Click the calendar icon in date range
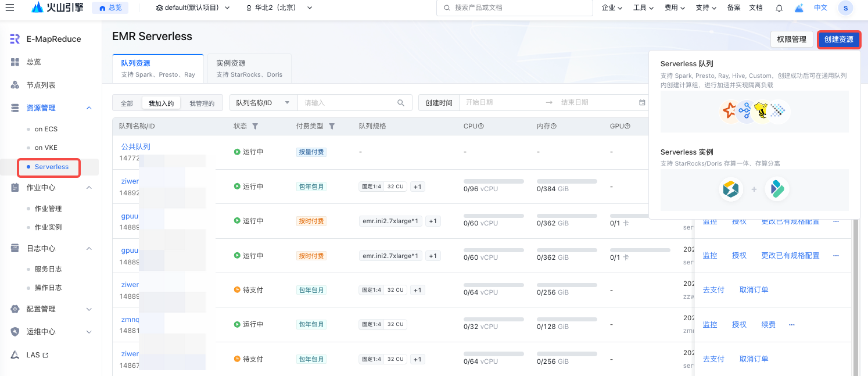868x376 pixels. coord(642,102)
